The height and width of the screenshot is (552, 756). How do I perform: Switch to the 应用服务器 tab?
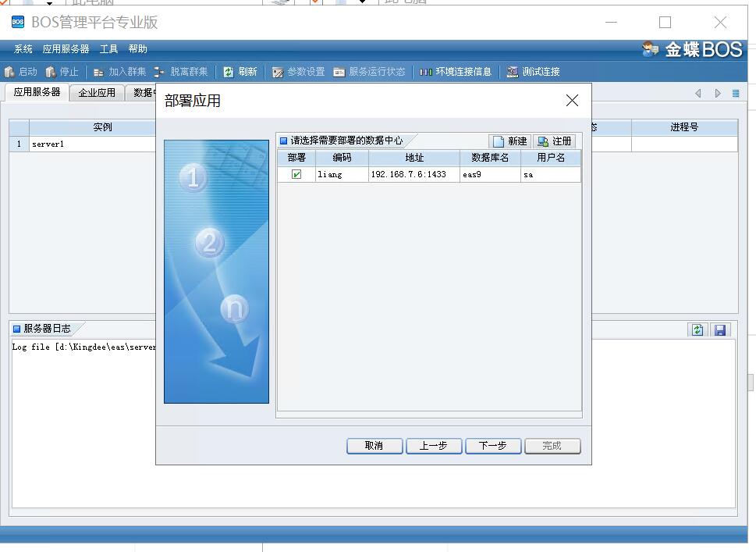point(37,92)
